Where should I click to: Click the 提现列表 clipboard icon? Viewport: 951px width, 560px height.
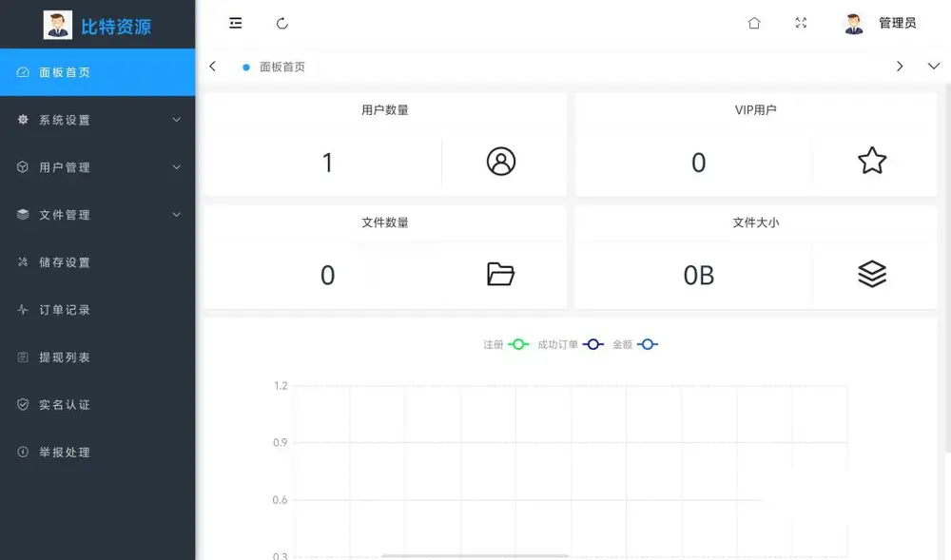coord(23,357)
